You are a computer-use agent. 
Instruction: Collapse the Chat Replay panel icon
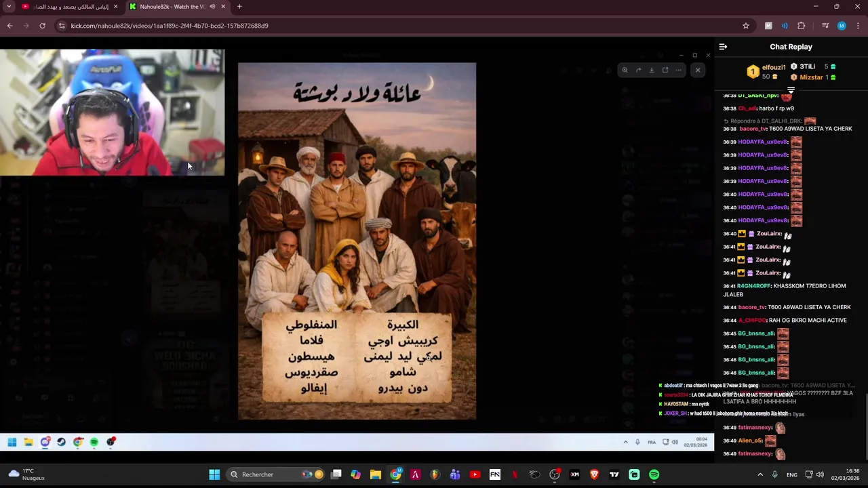tap(723, 47)
